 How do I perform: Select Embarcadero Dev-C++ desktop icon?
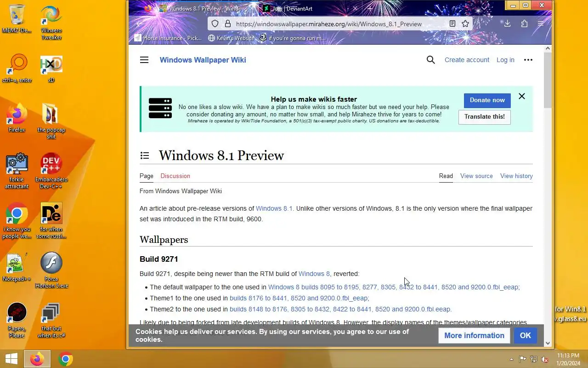pos(51,171)
